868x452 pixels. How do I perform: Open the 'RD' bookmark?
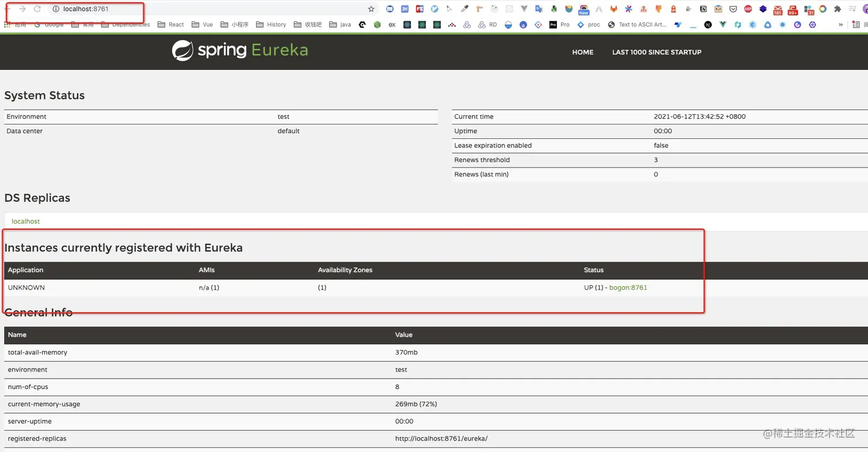(488, 25)
